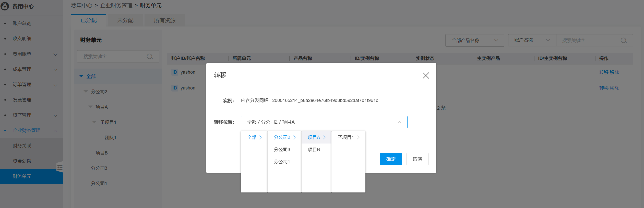The height and width of the screenshot is (208, 644).
Task: Click the 确定 button
Action: coord(391,159)
